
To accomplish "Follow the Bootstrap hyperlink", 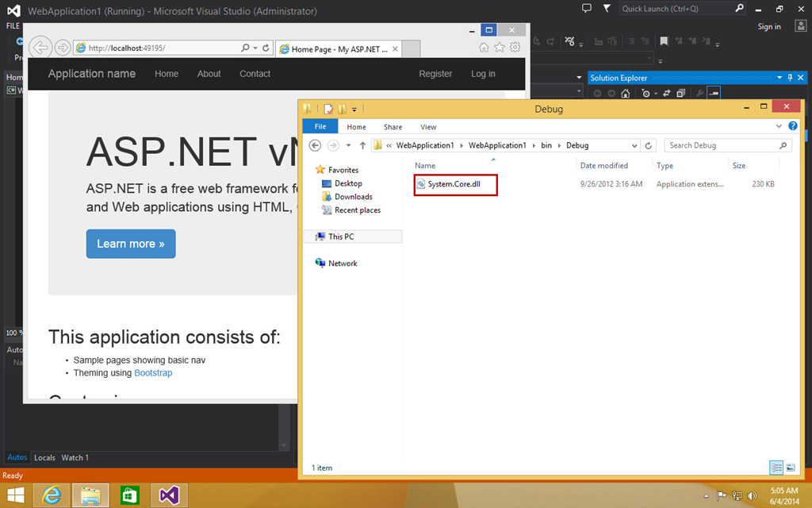I will coord(153,373).
